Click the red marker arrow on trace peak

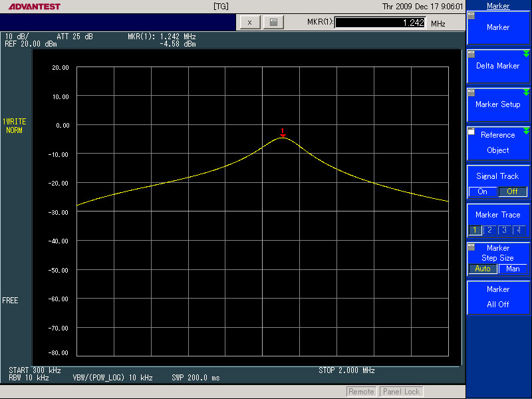tap(283, 132)
